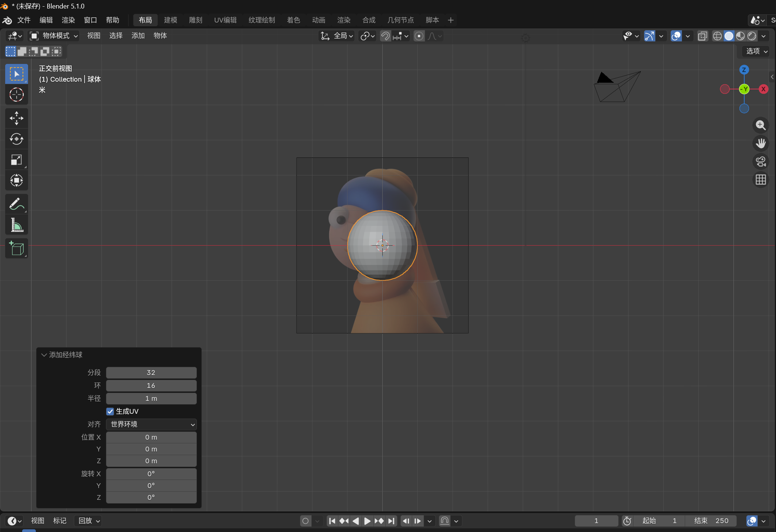The image size is (776, 532).
Task: Toggle proportional editing button
Action: coord(419,36)
